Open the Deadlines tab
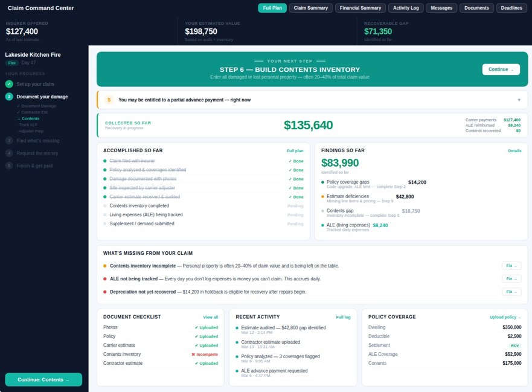532x392 pixels. click(x=511, y=8)
